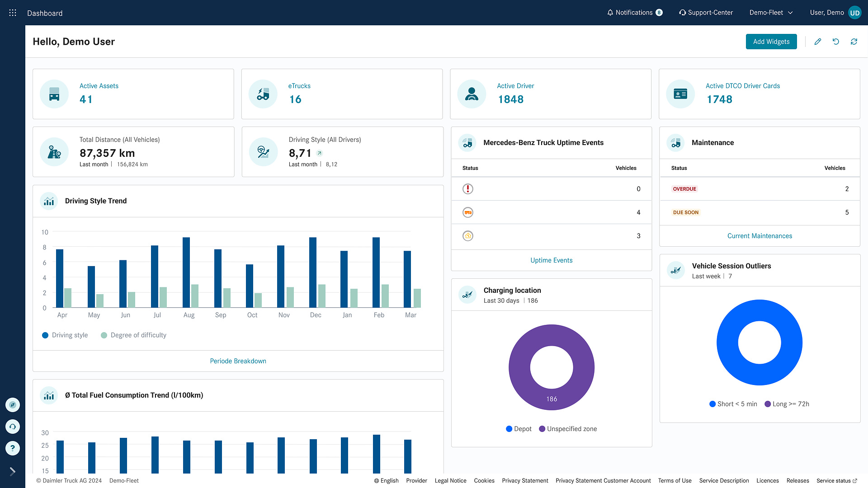The width and height of the screenshot is (868, 488).
Task: Open the Uptime Events link
Action: (x=552, y=260)
